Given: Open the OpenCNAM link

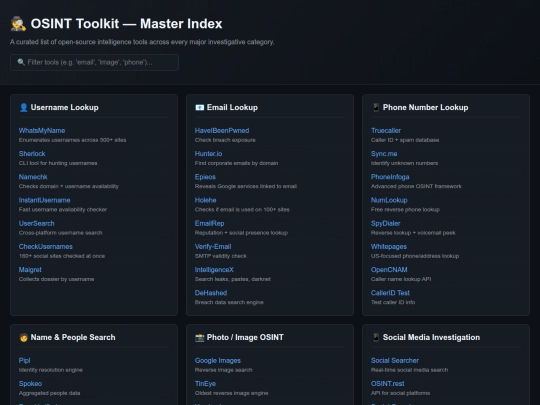Looking at the screenshot, I should [x=389, y=270].
